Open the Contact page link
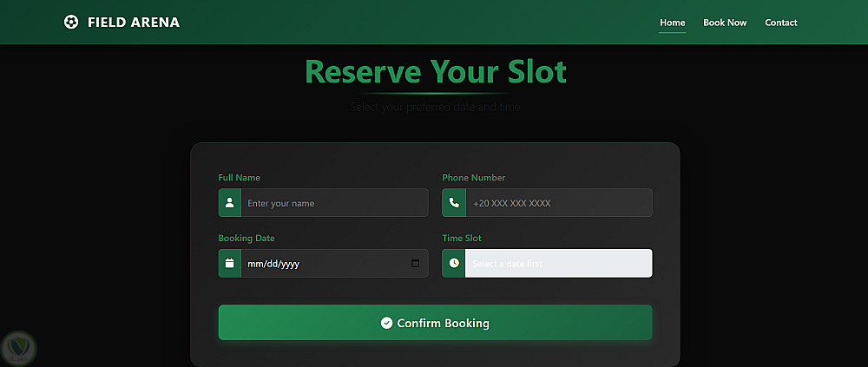 [781, 23]
